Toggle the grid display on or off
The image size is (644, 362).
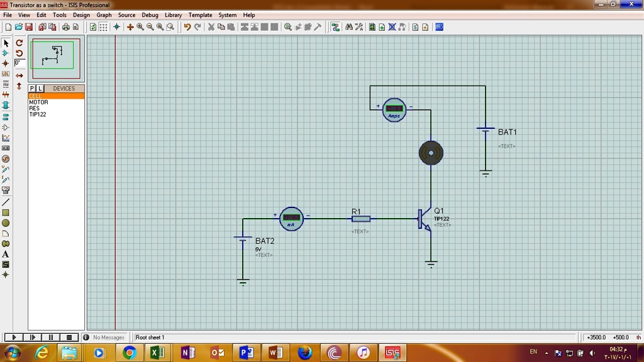tap(103, 27)
